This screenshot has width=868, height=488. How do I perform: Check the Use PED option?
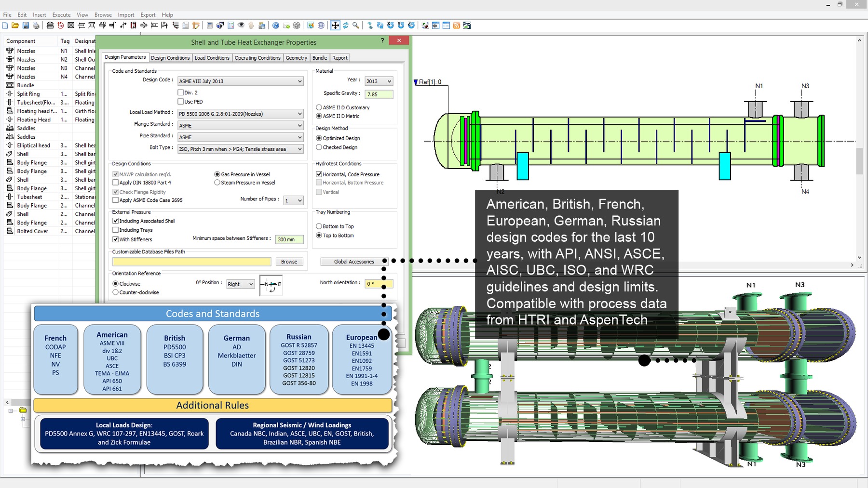point(182,101)
